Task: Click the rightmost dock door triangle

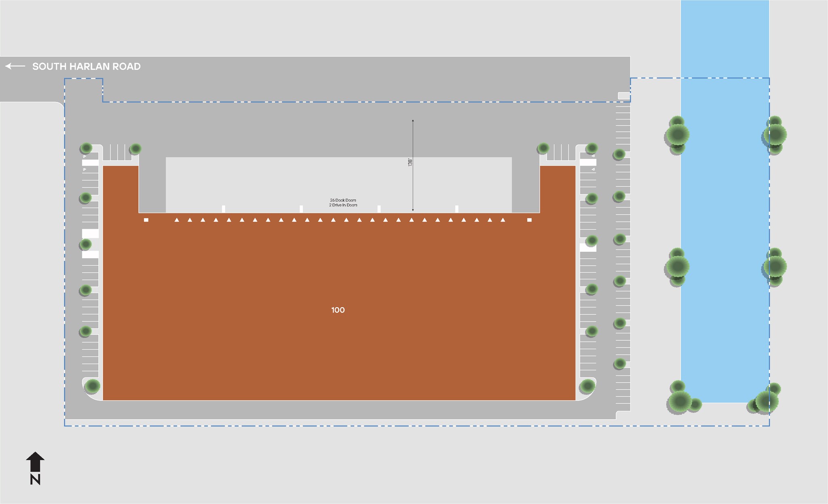Action: click(503, 220)
